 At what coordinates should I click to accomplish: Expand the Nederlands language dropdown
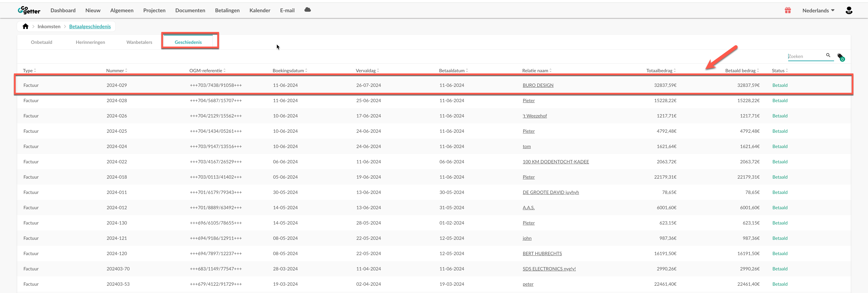[818, 11]
